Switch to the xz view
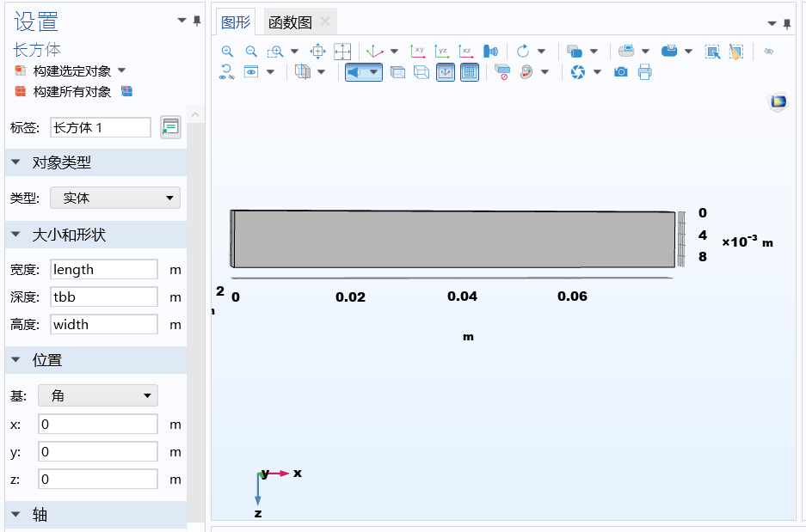806x532 pixels. click(x=465, y=52)
